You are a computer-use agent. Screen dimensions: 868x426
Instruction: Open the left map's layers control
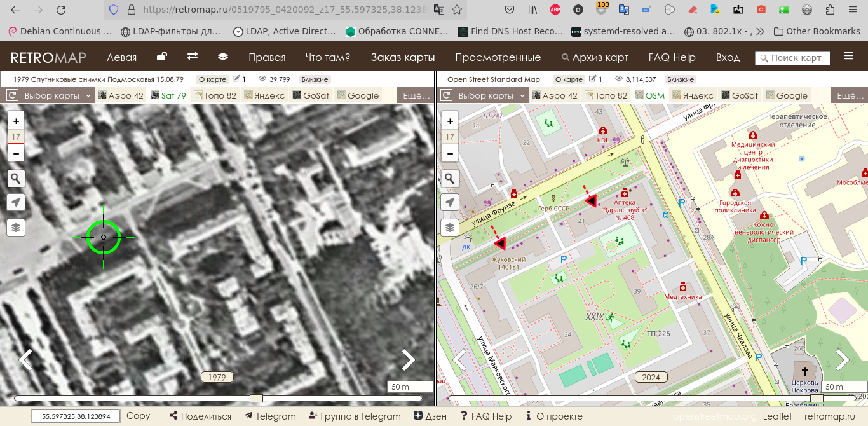point(16,227)
